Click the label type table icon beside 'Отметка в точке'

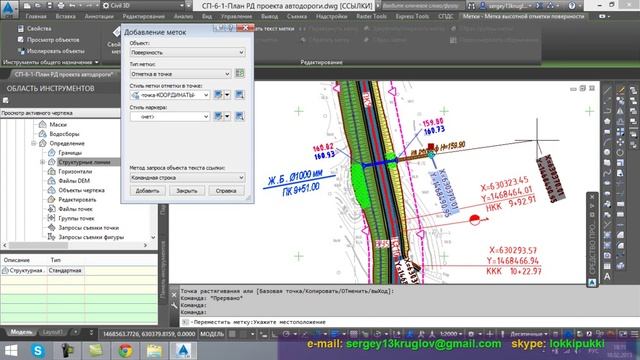pos(240,73)
